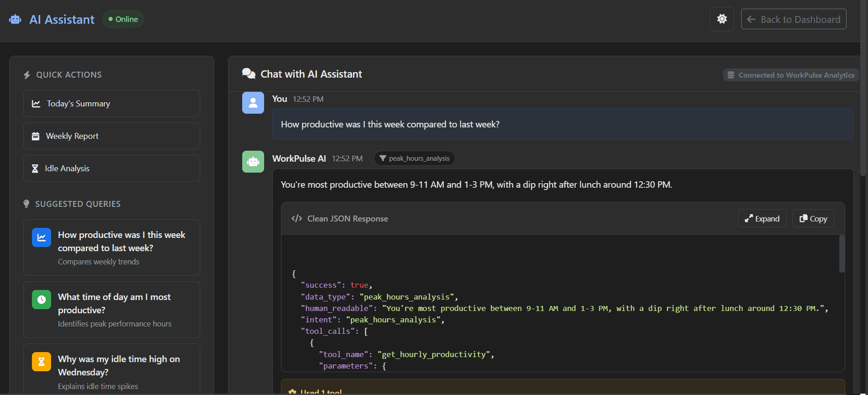
Task: Click the green clock icon in suggested queries
Action: (42, 300)
